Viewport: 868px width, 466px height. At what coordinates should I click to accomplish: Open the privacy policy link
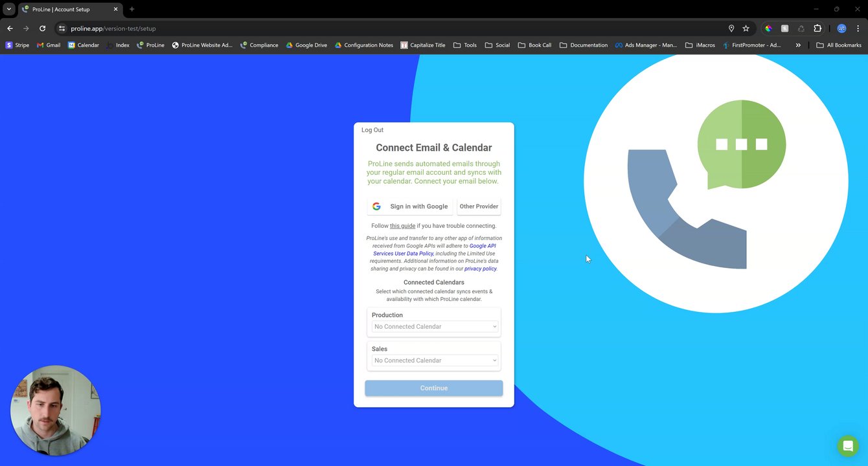tap(480, 269)
